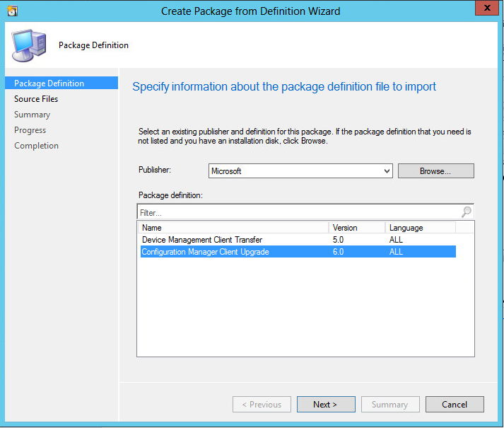Image resolution: width=504 pixels, height=428 pixels.
Task: Click the computer icon beside Package Definition header
Action: pyautogui.click(x=29, y=45)
